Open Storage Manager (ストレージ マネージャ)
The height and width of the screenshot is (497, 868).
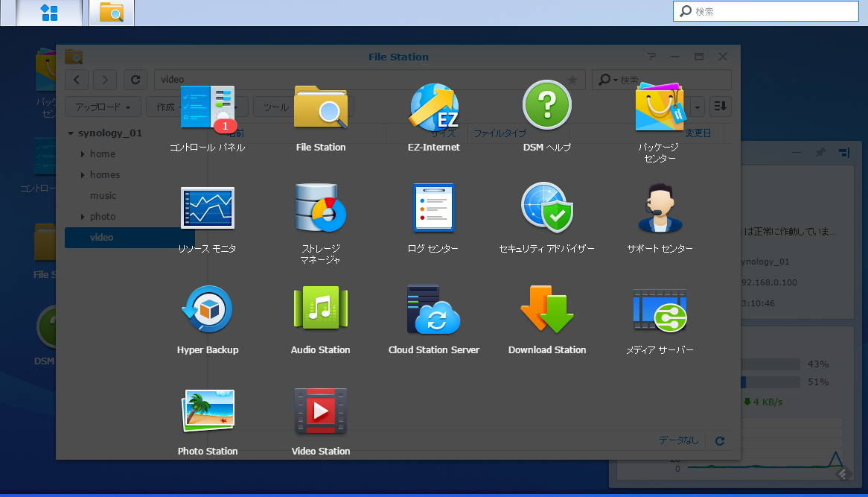tap(321, 208)
